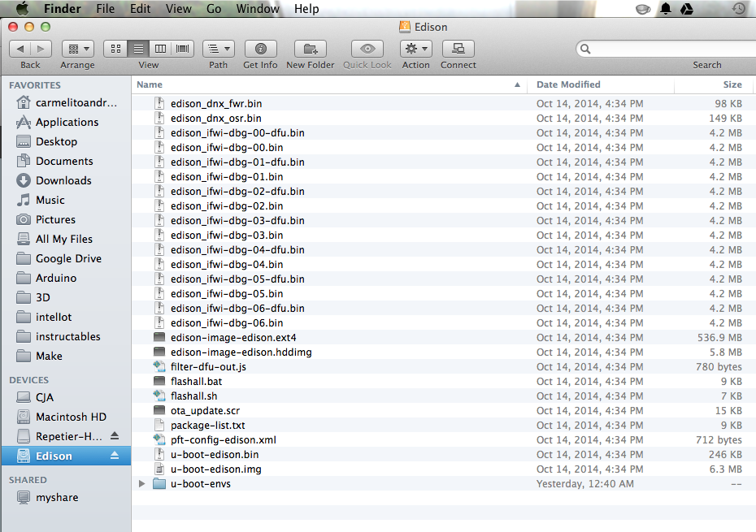Viewport: 756px width, 532px height.
Task: Open the Help menu
Action: click(306, 9)
